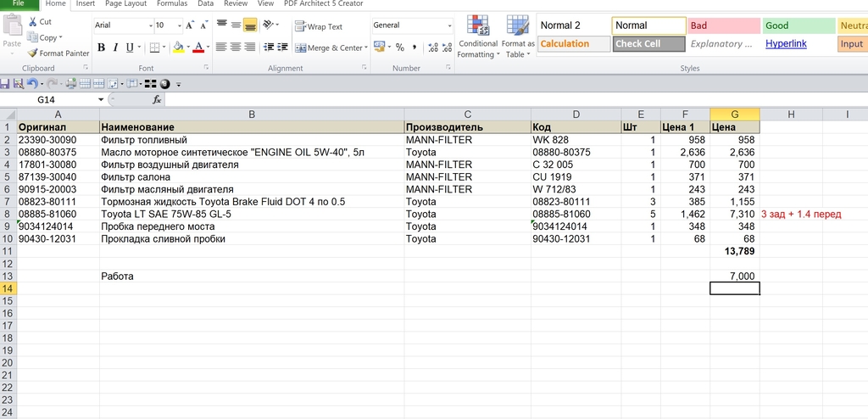Viewport: 868px width, 419px height.
Task: Apply the Bad cell style
Action: pos(724,25)
